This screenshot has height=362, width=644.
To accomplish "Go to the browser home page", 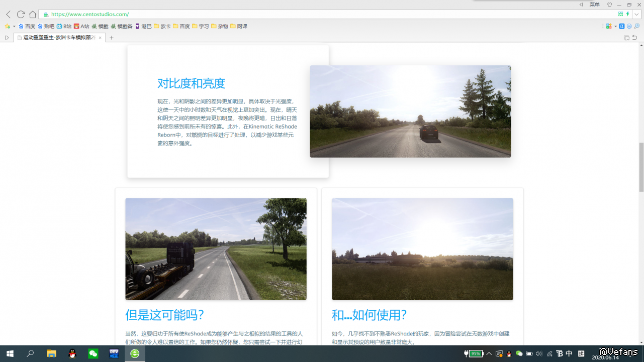I will pos(33,15).
